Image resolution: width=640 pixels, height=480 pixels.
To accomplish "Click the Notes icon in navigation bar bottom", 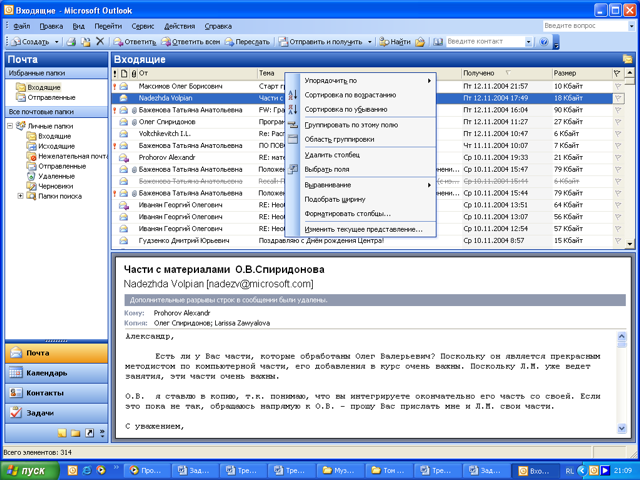I will click(x=62, y=433).
